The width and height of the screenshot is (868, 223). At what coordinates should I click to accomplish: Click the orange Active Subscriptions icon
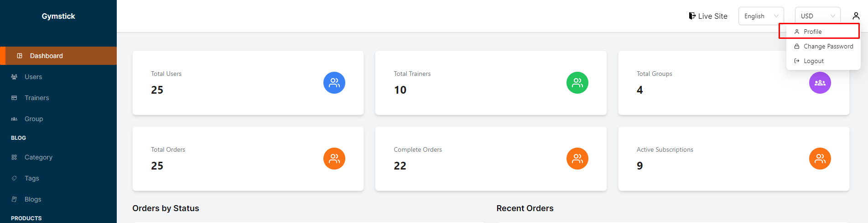(x=820, y=159)
